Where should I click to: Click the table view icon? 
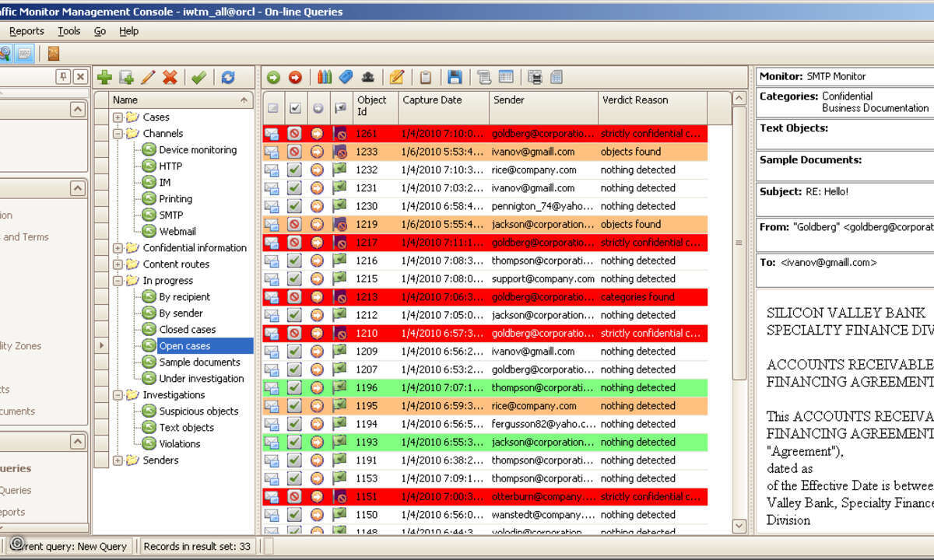(506, 77)
